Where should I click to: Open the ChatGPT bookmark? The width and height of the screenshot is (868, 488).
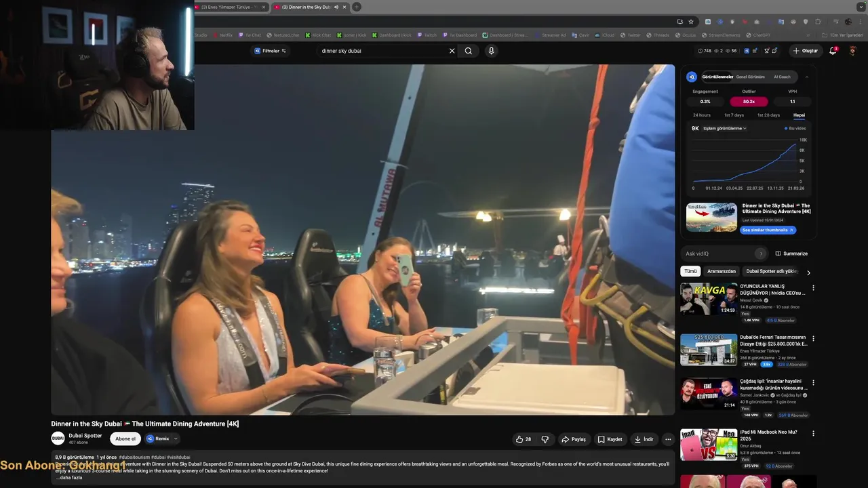(757, 35)
